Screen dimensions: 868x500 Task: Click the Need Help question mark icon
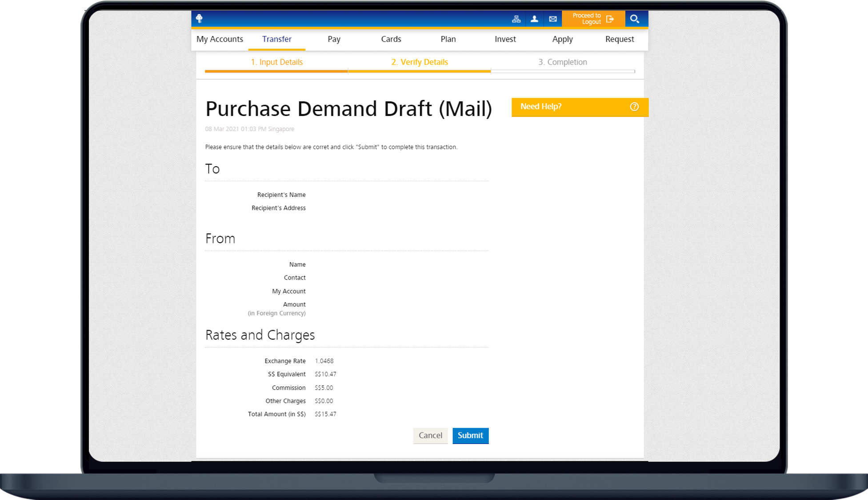pyautogui.click(x=634, y=107)
